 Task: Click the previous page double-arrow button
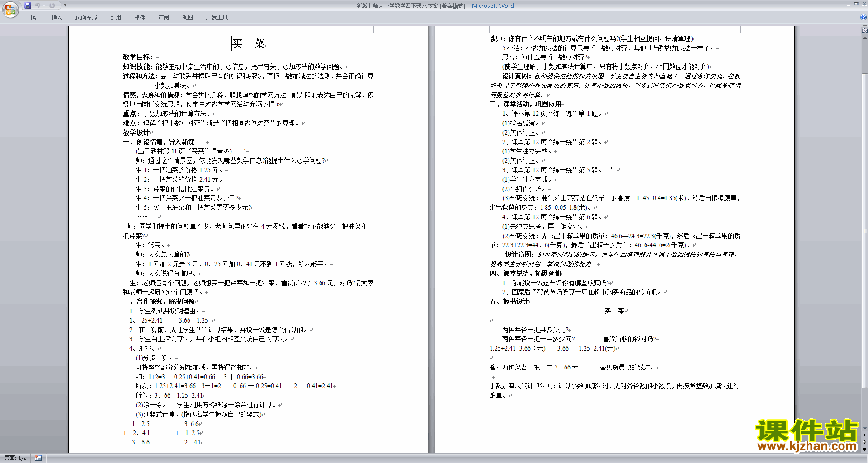pos(865,435)
